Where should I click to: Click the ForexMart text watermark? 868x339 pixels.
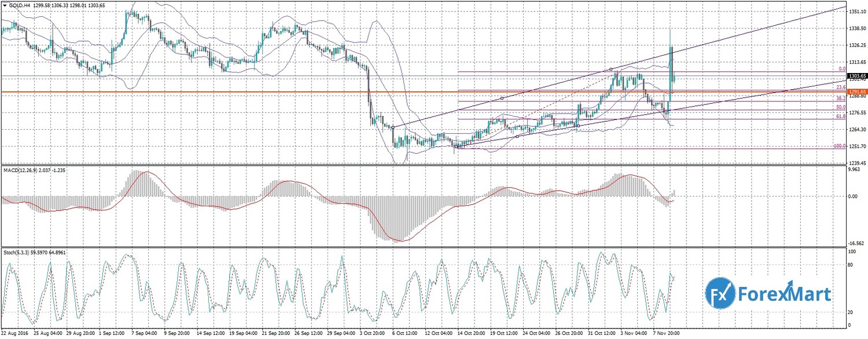[x=784, y=294]
